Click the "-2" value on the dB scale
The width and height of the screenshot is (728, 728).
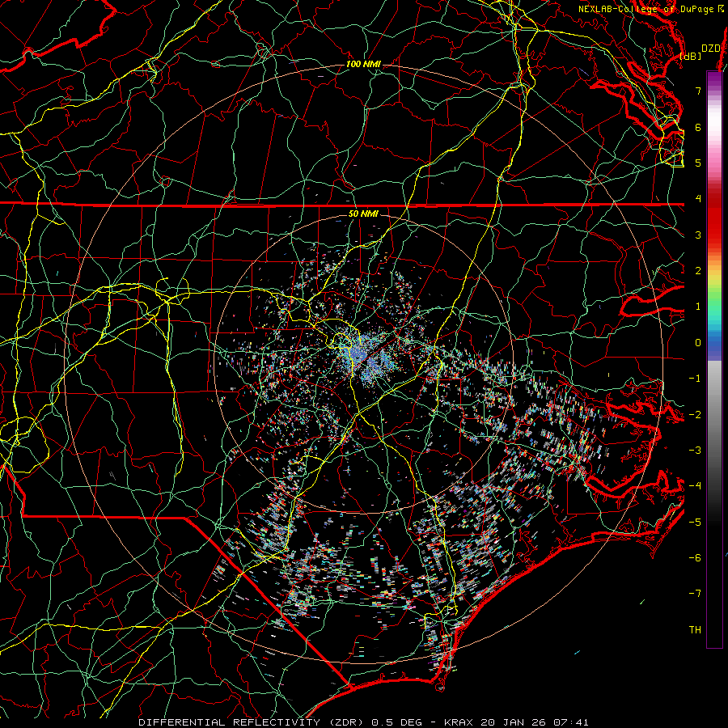tap(695, 415)
